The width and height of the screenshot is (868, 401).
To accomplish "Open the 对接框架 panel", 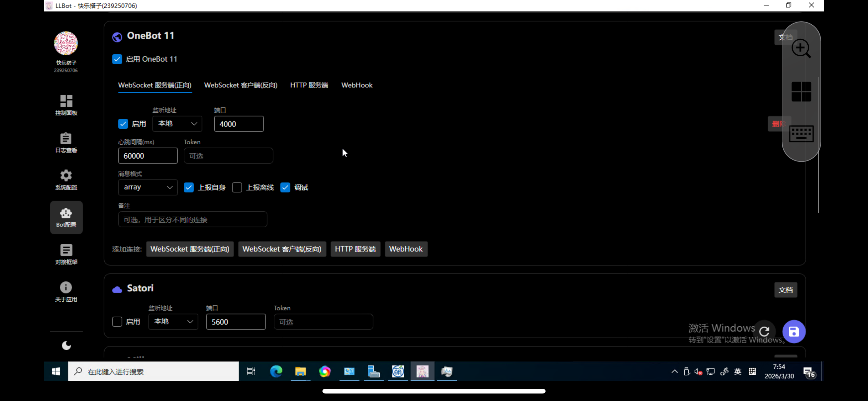I will point(66,254).
